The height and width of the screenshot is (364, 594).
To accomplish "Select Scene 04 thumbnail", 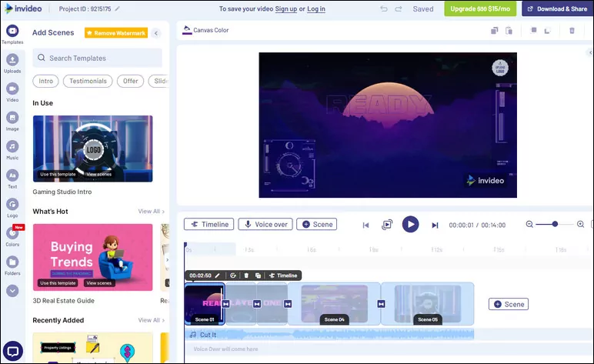I will pyautogui.click(x=334, y=304).
